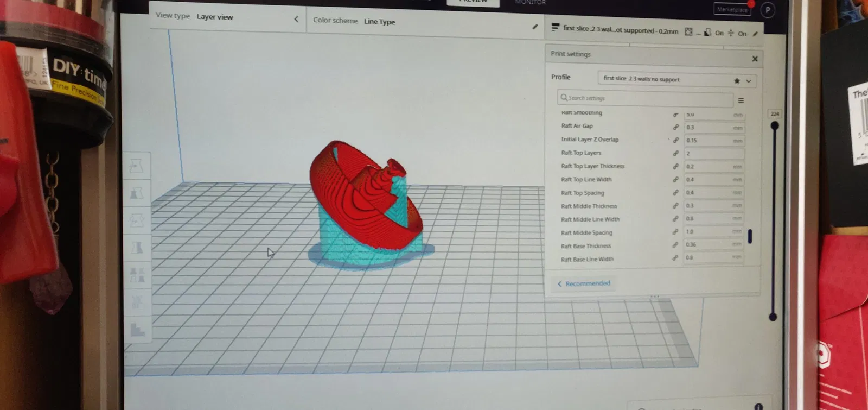Select the Support Blocker tool
Image resolution: width=868 pixels, height=410 pixels.
pyautogui.click(x=138, y=302)
